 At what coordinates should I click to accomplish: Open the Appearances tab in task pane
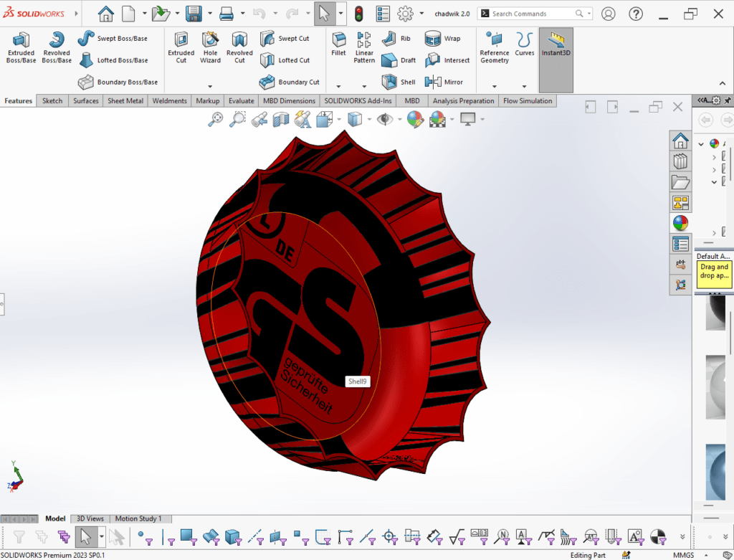tap(680, 223)
